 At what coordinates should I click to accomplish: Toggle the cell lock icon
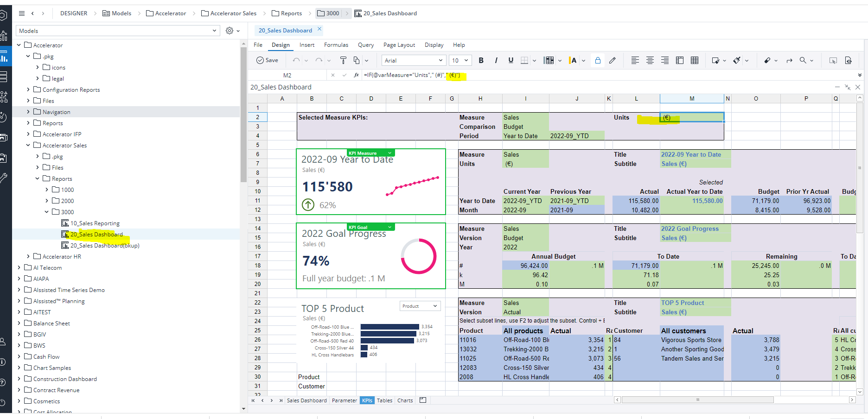(598, 60)
